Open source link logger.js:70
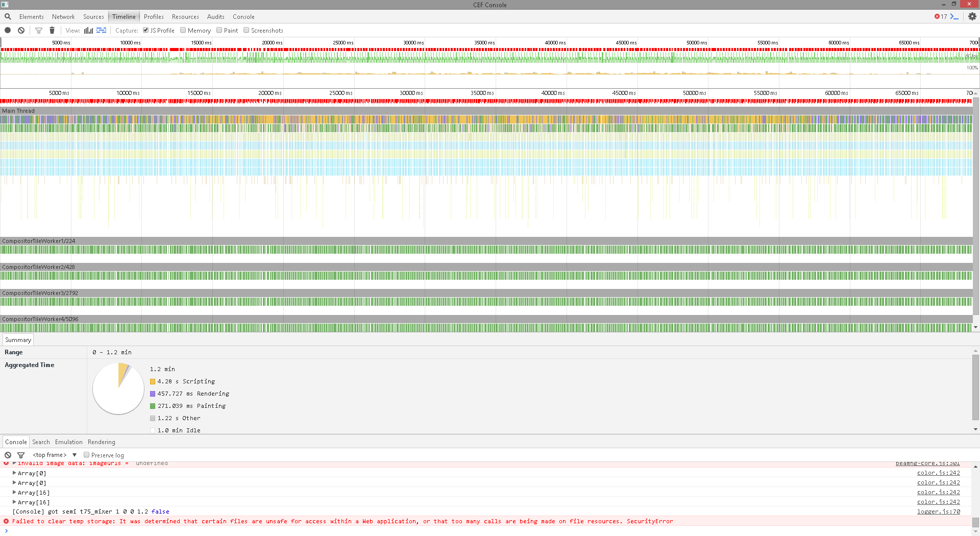This screenshot has width=980, height=536. (x=938, y=511)
